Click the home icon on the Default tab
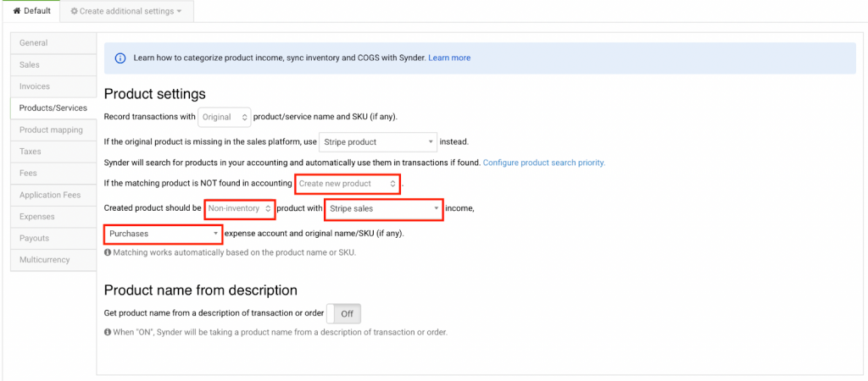Image resolution: width=868 pixels, height=381 pixels. pyautogui.click(x=16, y=11)
